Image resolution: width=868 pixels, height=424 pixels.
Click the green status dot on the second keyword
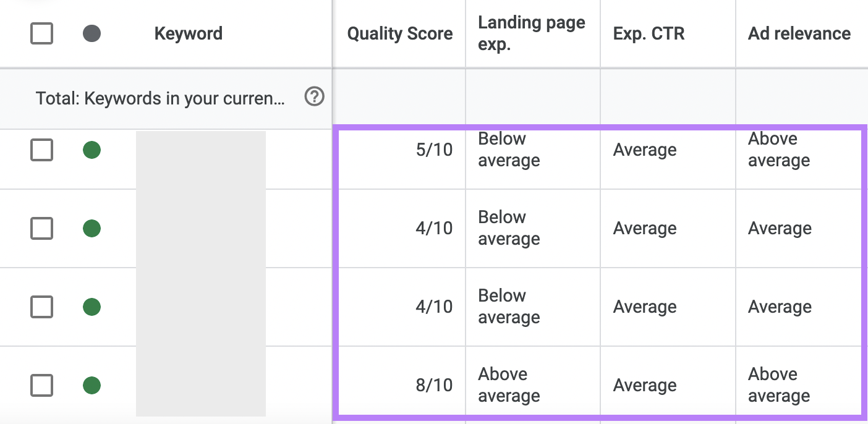pos(91,228)
